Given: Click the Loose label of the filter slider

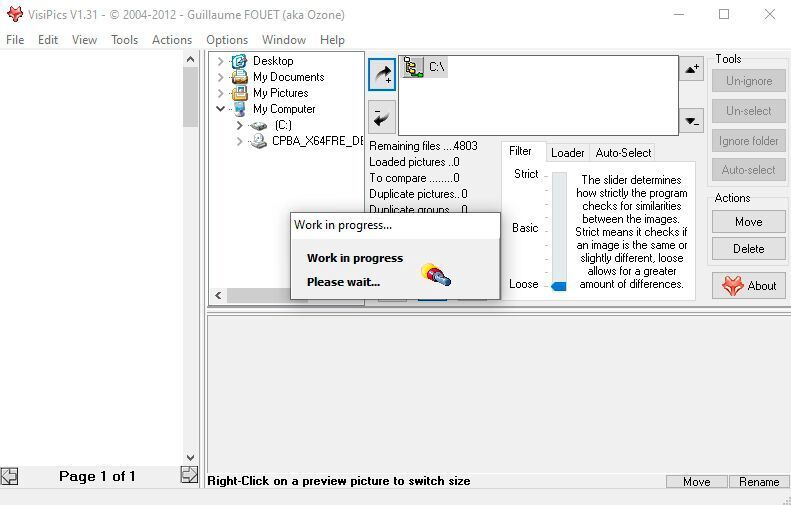Looking at the screenshot, I should click(524, 284).
